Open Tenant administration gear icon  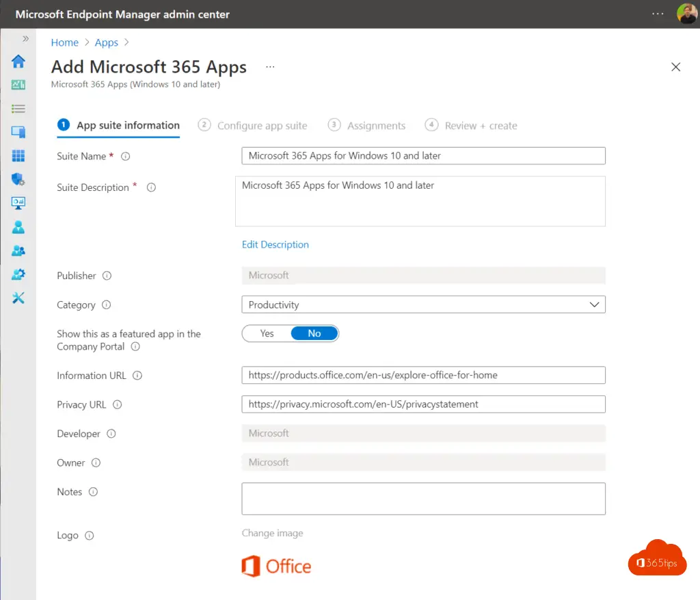(18, 274)
